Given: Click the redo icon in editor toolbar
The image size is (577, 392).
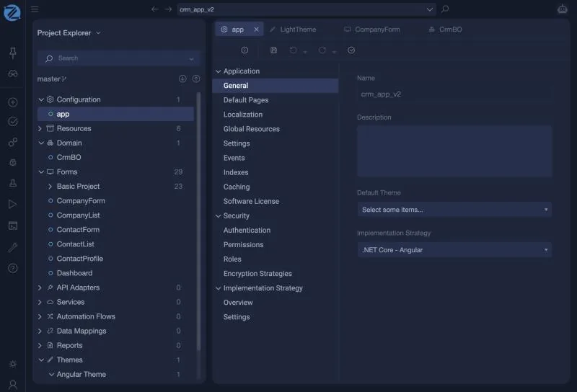Looking at the screenshot, I should 322,50.
